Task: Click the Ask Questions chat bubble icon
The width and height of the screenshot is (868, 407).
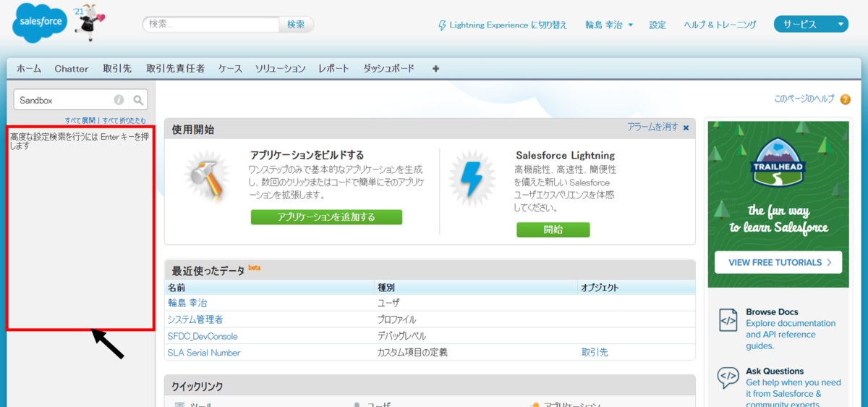Action: coord(728,377)
